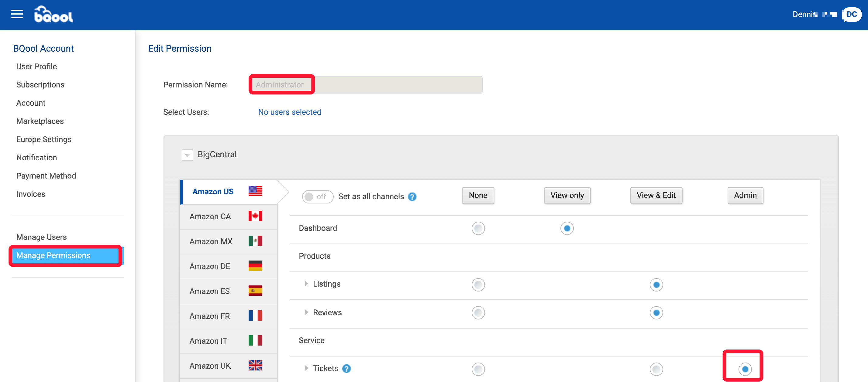The width and height of the screenshot is (868, 382).
Task: Switch to Amazon US channel tab
Action: (229, 192)
